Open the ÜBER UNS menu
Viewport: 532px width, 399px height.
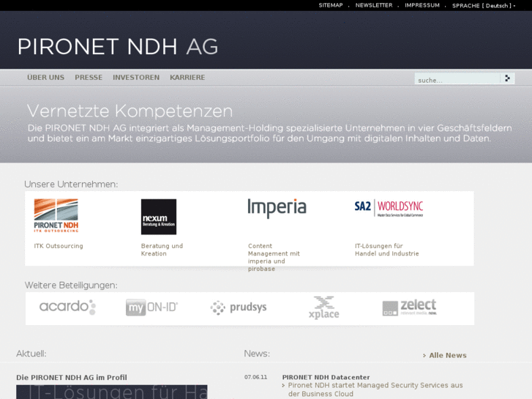pyautogui.click(x=46, y=78)
